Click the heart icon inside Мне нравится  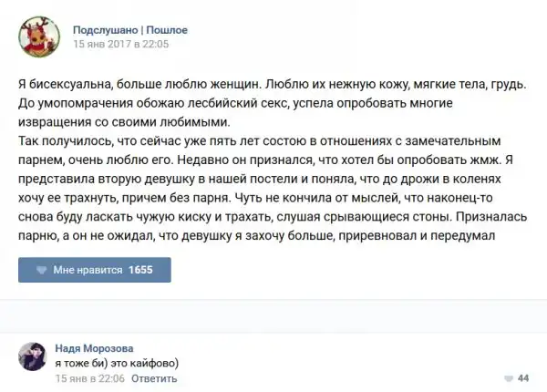(x=40, y=271)
